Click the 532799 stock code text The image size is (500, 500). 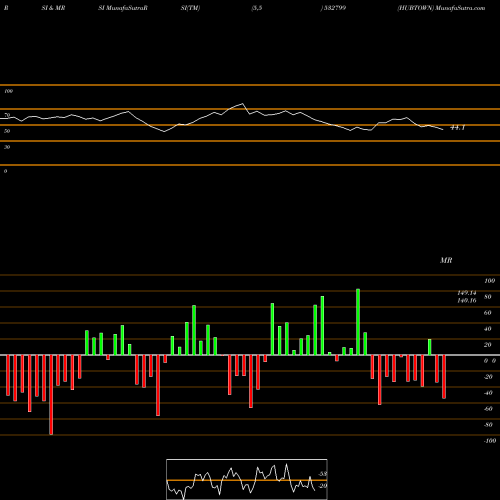coord(334,8)
